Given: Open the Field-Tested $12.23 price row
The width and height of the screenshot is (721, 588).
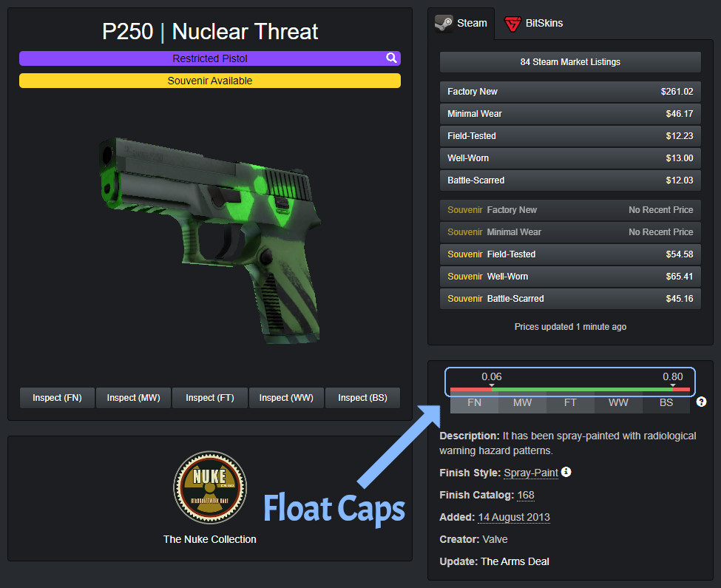Looking at the screenshot, I should (x=570, y=135).
